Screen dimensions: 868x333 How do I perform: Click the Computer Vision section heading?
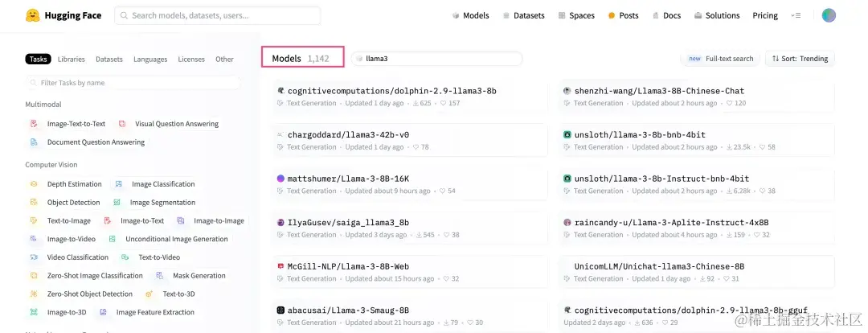(51, 165)
